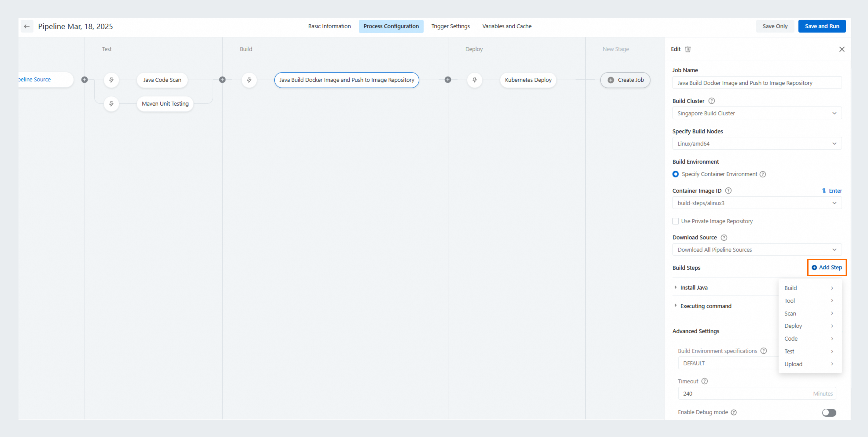Viewport: 868px width, 437px height.
Task: Open the Download All Pipeline Sources dropdown
Action: (756, 250)
